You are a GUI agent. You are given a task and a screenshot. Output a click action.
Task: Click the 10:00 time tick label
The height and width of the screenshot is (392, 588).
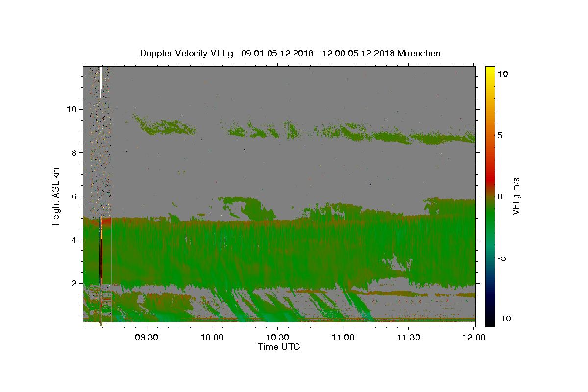pyautogui.click(x=212, y=337)
